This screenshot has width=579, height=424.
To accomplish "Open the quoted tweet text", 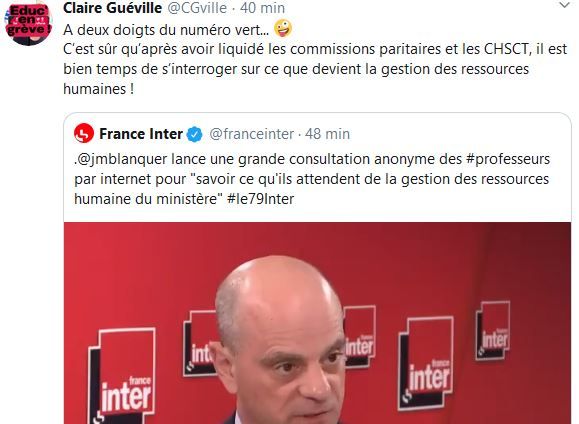I will point(312,179).
